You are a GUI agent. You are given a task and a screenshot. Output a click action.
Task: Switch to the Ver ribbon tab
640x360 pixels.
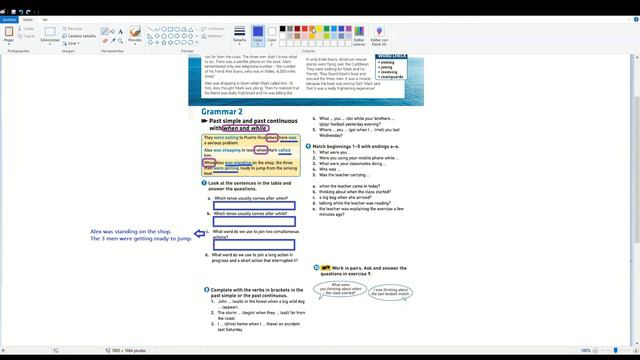(x=45, y=20)
